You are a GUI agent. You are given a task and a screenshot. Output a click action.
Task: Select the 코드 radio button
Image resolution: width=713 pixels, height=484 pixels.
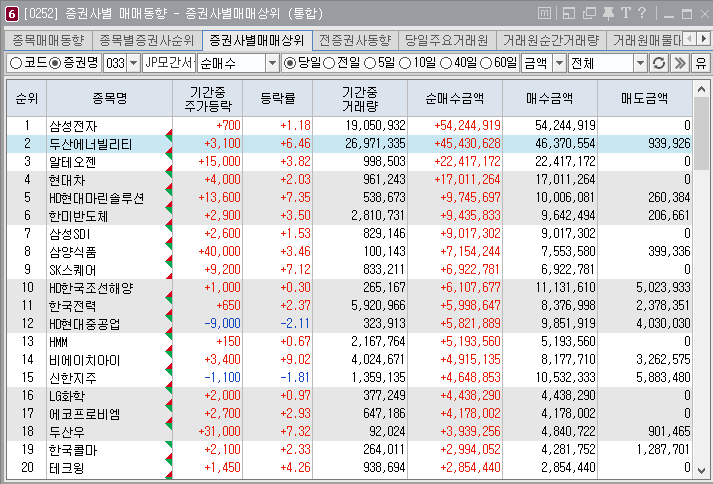point(16,63)
